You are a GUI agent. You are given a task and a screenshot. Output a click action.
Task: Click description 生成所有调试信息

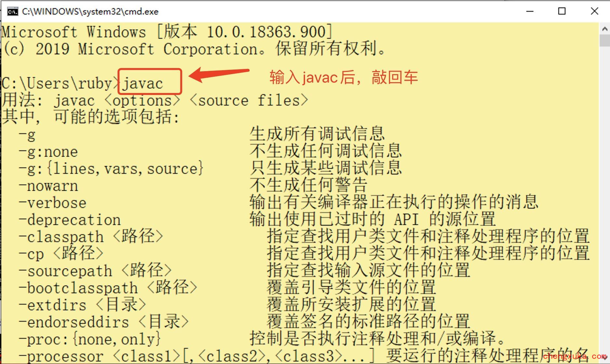[x=317, y=134]
